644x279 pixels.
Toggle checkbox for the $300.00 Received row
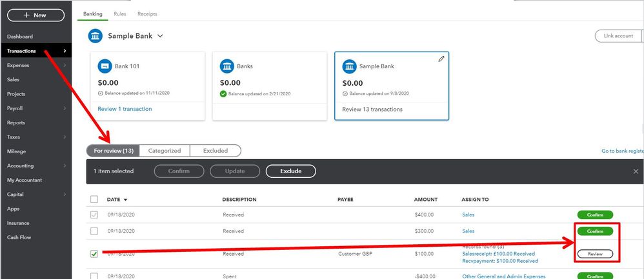[94, 231]
